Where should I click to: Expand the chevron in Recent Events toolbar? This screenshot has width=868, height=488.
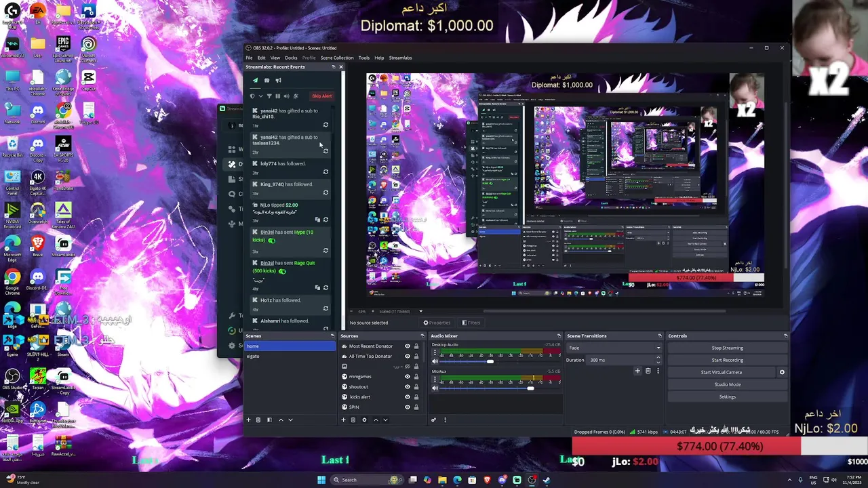260,96
